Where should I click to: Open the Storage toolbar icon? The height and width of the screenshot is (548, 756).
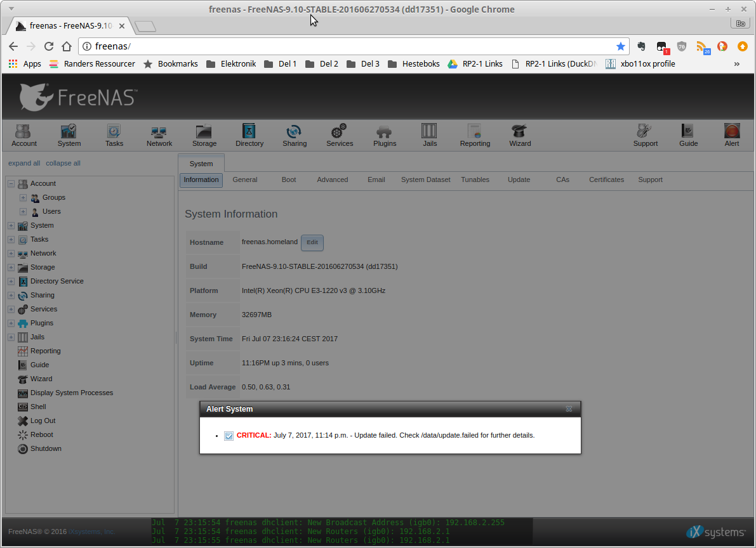(x=204, y=136)
